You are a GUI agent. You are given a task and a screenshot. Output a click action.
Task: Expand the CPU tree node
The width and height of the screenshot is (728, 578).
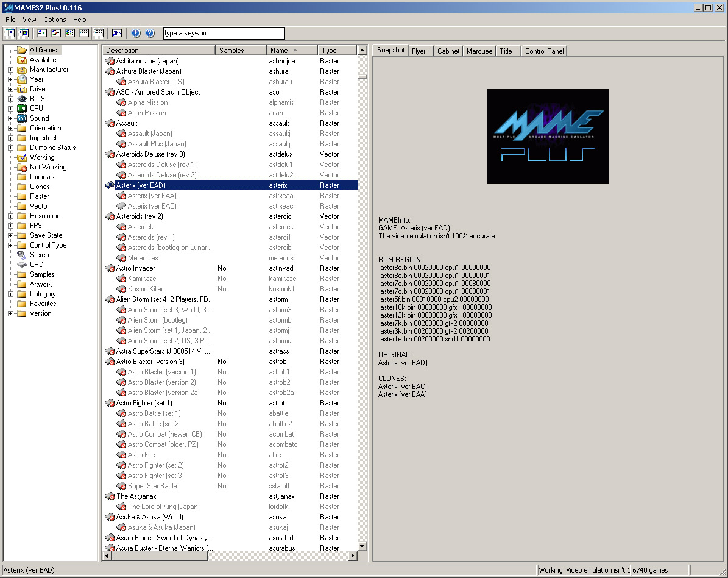[x=11, y=109]
